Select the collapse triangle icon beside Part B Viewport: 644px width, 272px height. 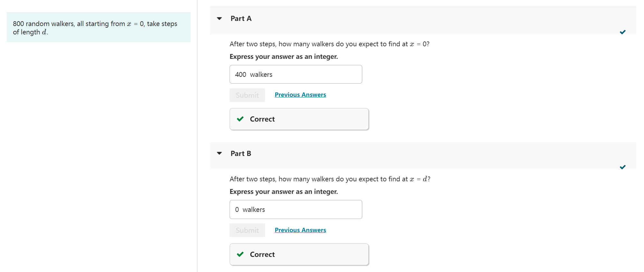coord(219,153)
